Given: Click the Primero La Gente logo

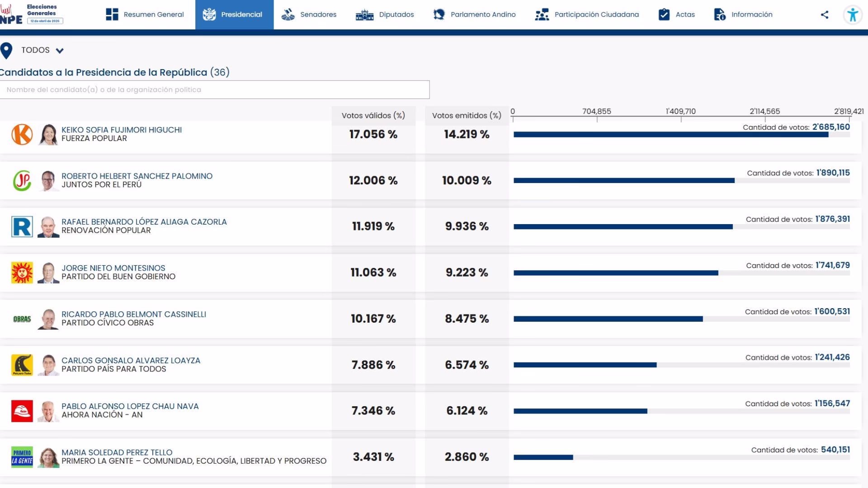Looking at the screenshot, I should click(22, 457).
